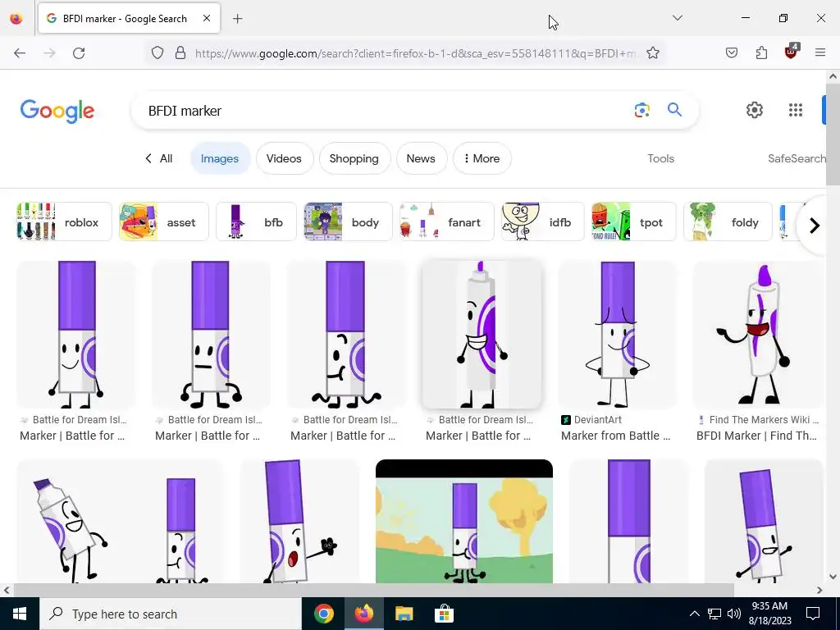The width and height of the screenshot is (840, 630).
Task: Click the BFDI marker search field
Action: 386,111
